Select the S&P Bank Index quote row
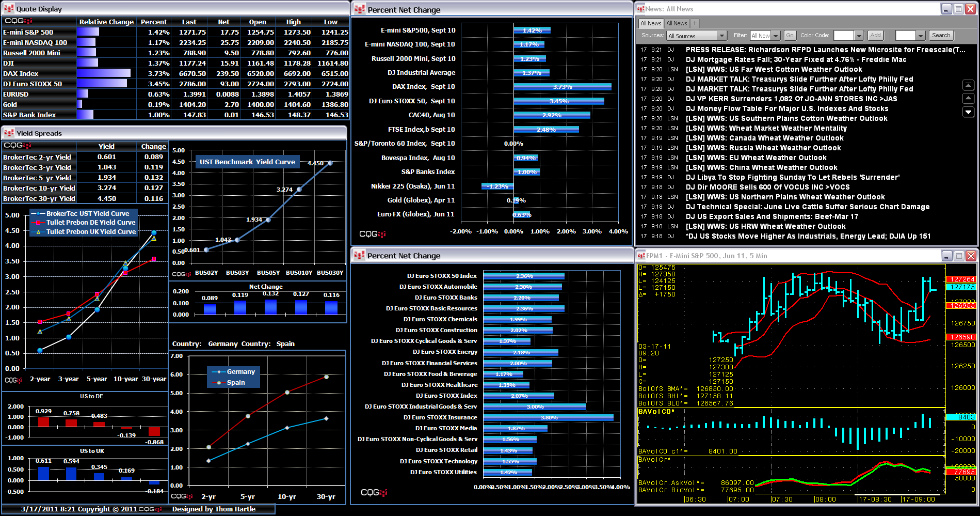 [175, 115]
